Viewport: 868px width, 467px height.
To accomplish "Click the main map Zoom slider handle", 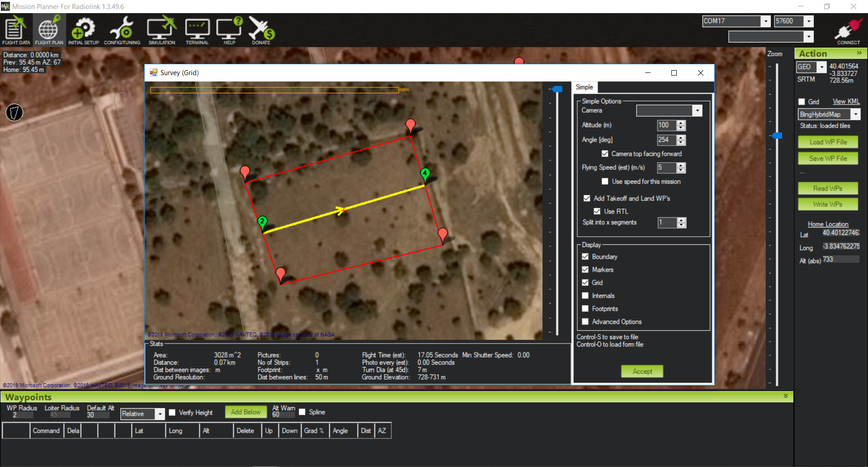I will pyautogui.click(x=777, y=136).
